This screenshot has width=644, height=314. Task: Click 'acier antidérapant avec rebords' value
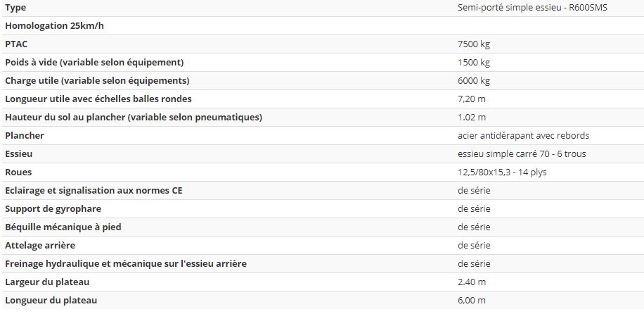(523, 136)
